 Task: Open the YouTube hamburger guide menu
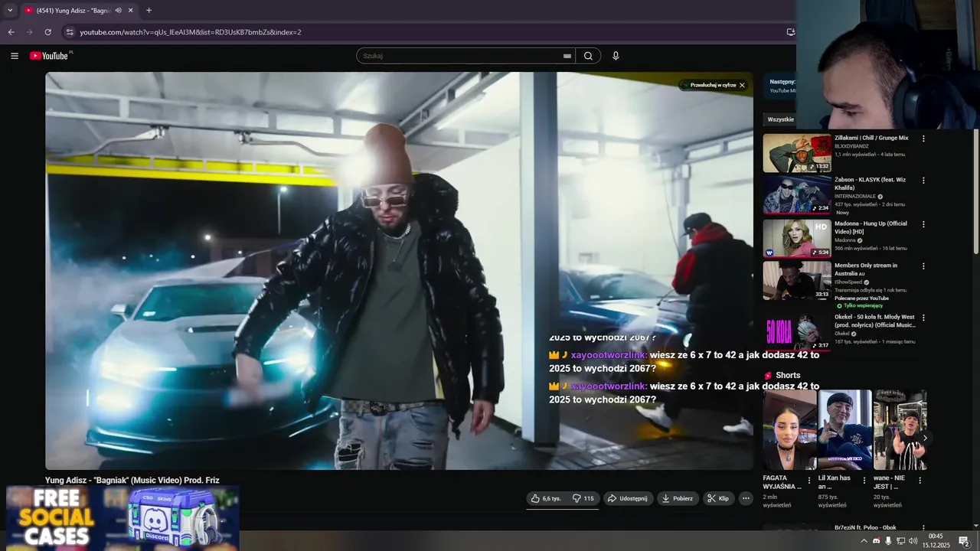coord(15,56)
